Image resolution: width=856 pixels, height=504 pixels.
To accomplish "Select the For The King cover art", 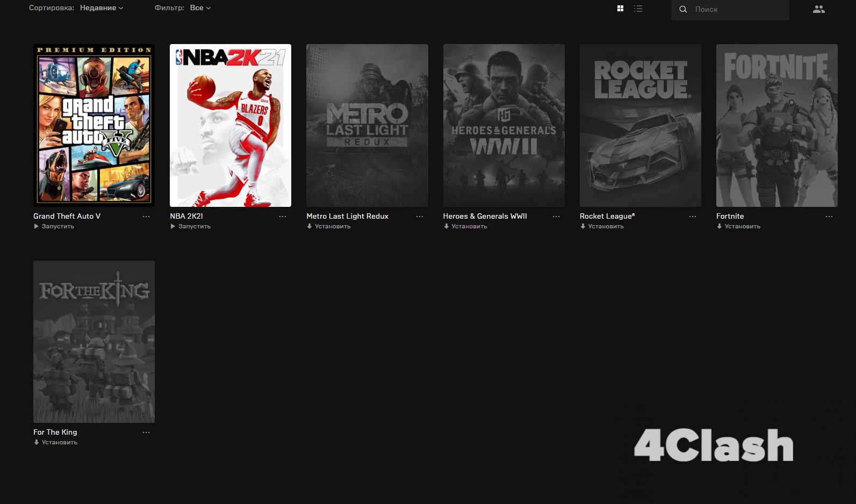I will pos(94,342).
